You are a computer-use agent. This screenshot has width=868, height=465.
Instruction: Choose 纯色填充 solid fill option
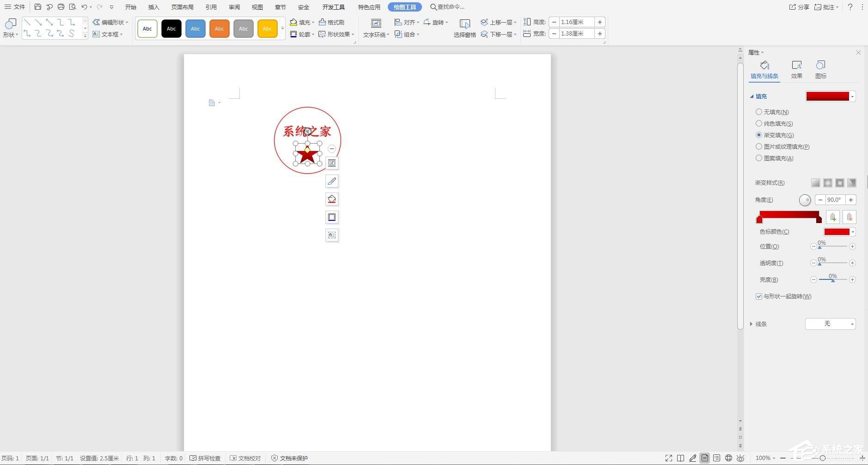[x=758, y=123]
